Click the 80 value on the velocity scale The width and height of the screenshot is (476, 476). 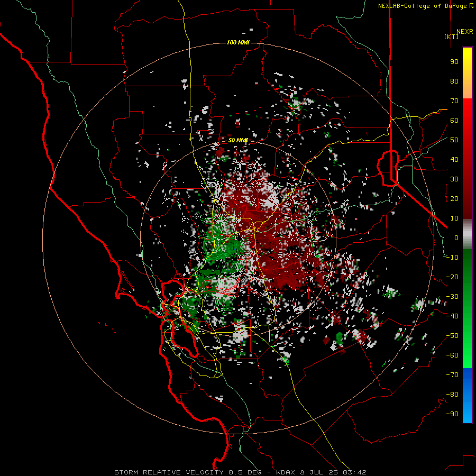tap(454, 81)
